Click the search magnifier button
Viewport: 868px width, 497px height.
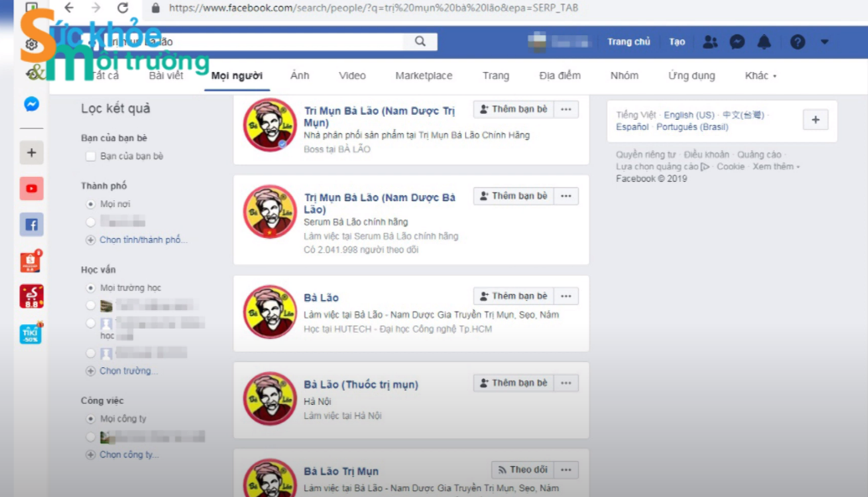[420, 41]
